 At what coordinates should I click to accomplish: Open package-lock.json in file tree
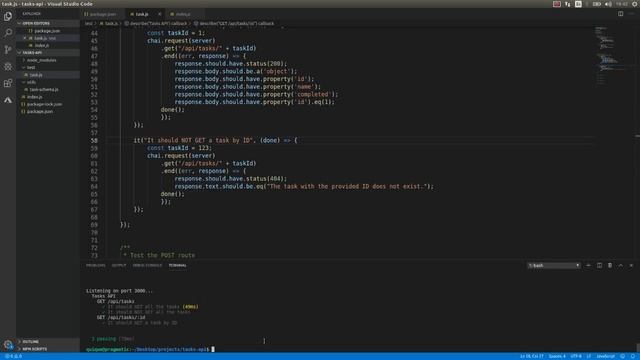coord(48,104)
